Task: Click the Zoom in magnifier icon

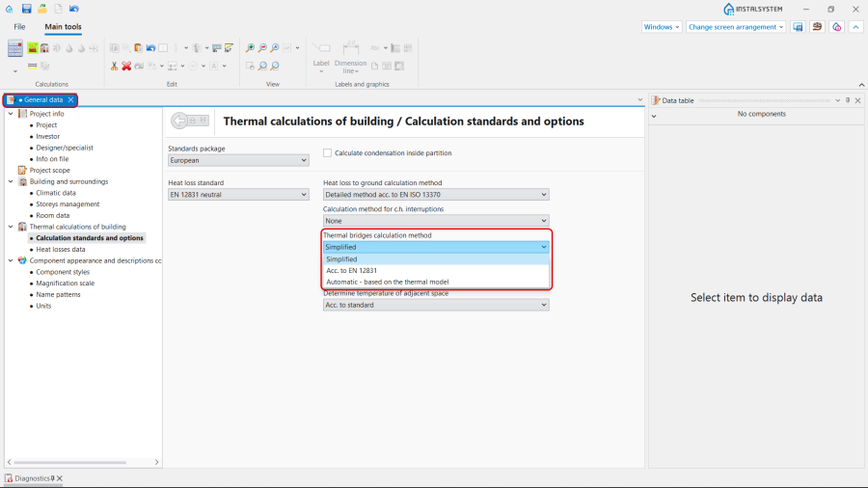Action: (250, 48)
